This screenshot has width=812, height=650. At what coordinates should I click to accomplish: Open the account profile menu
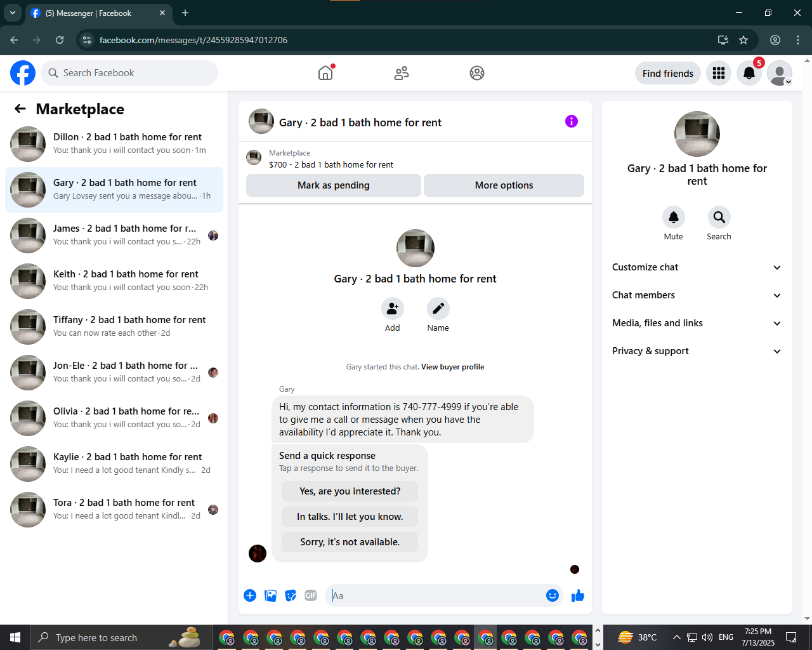coord(780,73)
